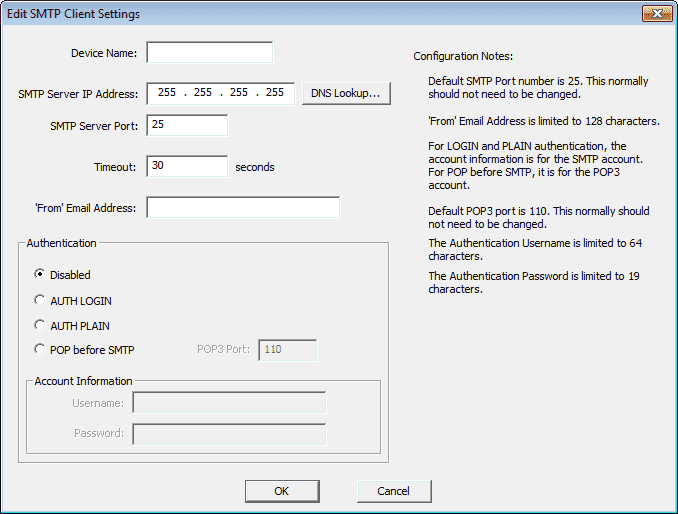
Task: Click the Username account field
Action: coord(229,403)
